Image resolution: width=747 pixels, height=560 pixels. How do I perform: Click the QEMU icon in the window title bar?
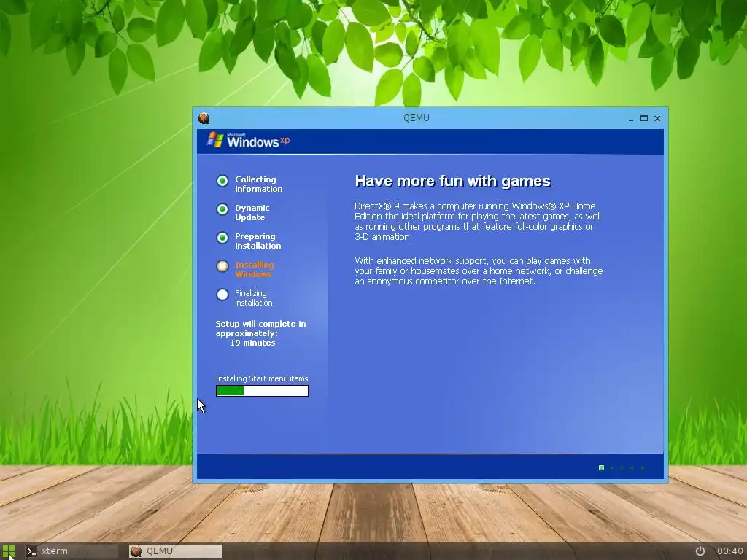(x=204, y=118)
